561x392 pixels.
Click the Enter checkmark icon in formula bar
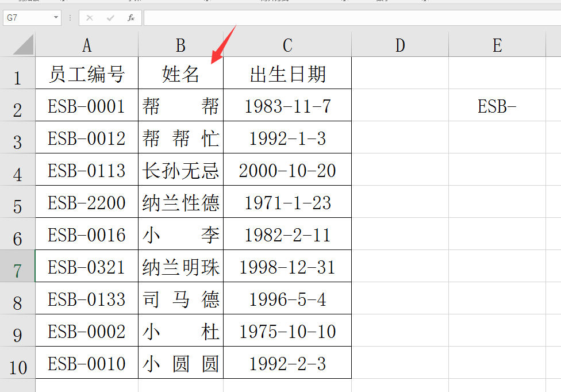110,18
